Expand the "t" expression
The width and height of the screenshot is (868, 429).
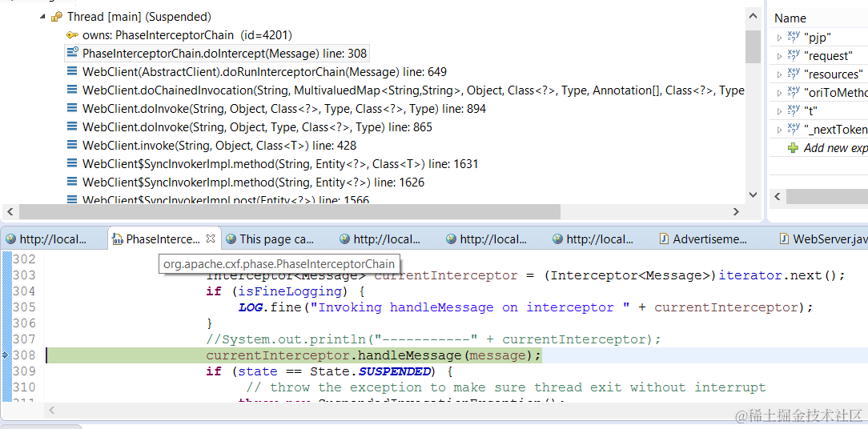pyautogui.click(x=779, y=110)
